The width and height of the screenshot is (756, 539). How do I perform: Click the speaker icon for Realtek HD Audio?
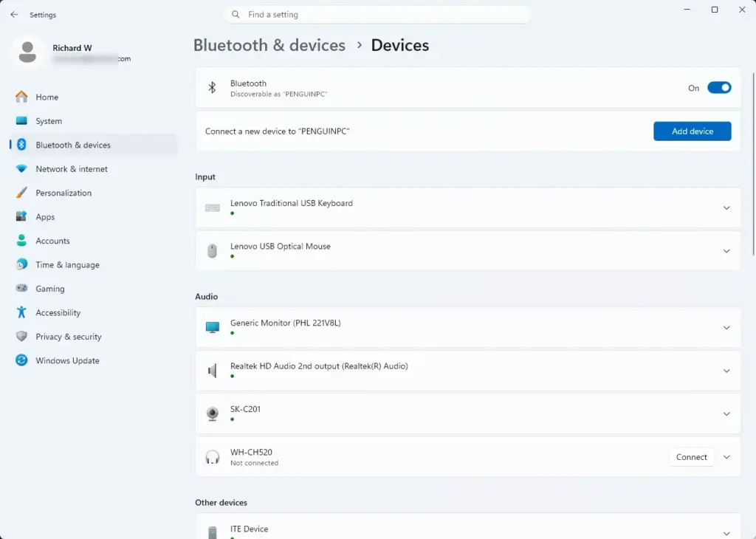point(212,371)
